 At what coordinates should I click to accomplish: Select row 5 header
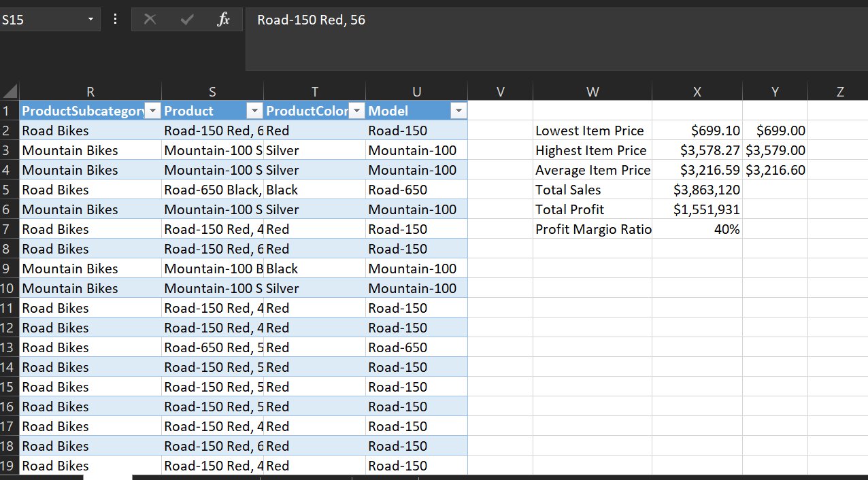pos(10,190)
